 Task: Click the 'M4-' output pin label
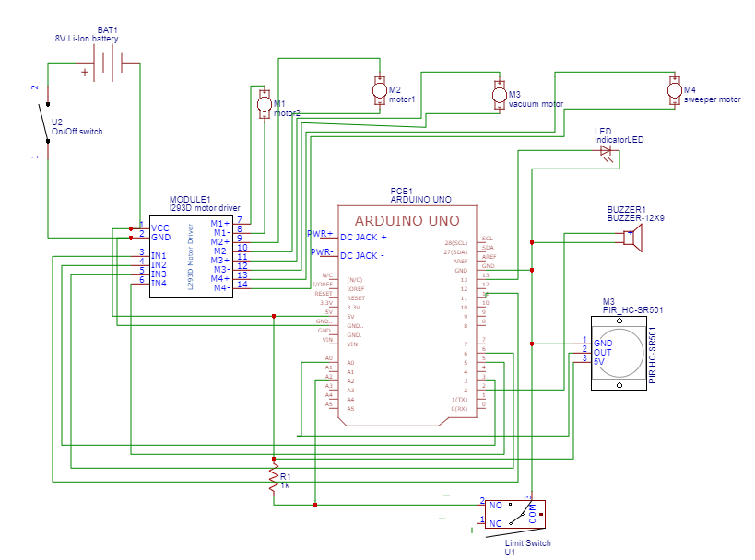tap(222, 287)
